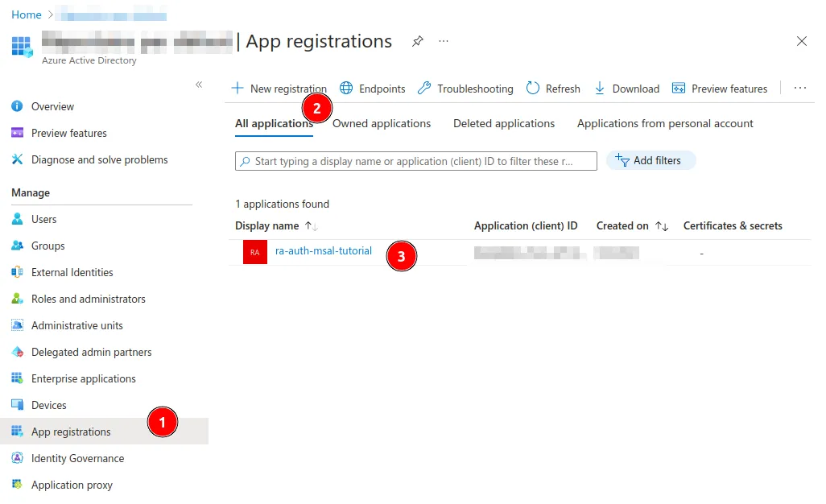This screenshot has height=504, width=826.
Task: Pin the App registrations blade
Action: coord(417,41)
